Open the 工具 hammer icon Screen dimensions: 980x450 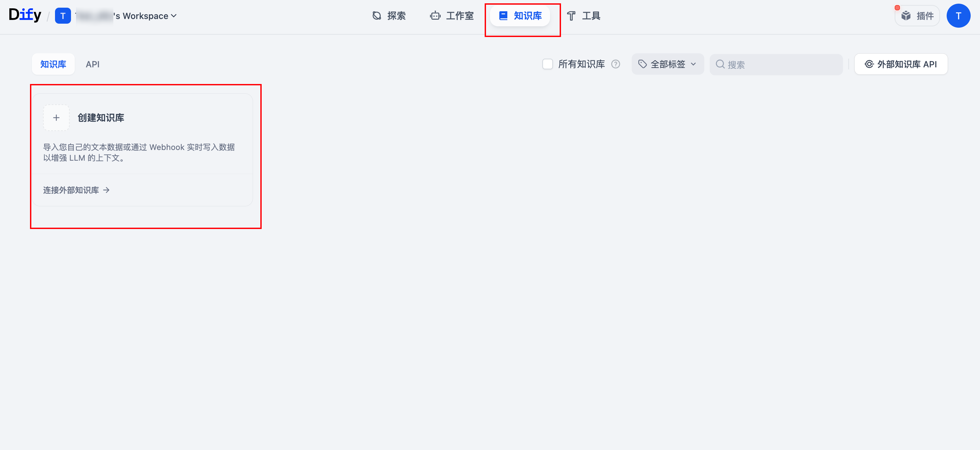[x=571, y=16]
